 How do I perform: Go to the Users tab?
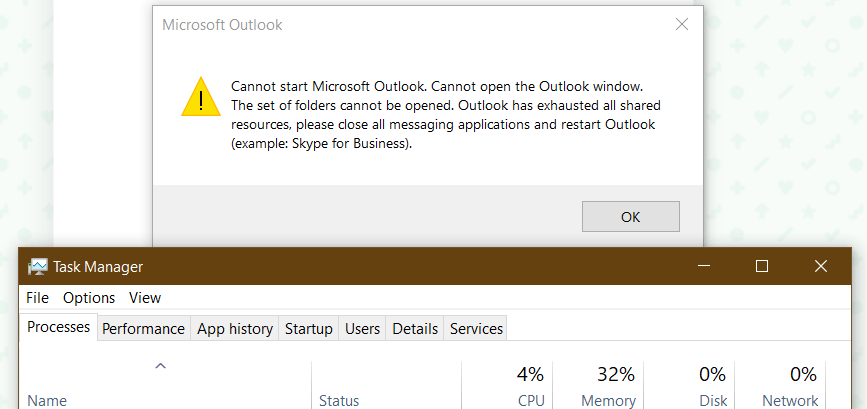click(362, 328)
